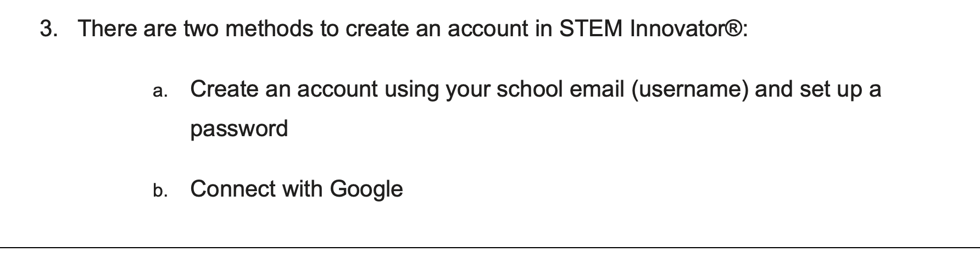Click the registered trademark symbol after Innovator
The image size is (980, 257).
[x=733, y=27]
